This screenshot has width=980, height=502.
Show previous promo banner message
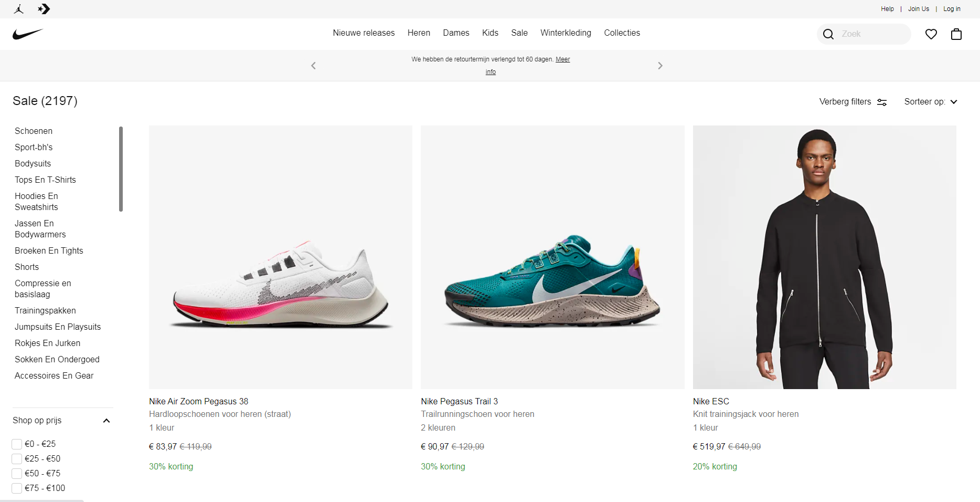(313, 66)
